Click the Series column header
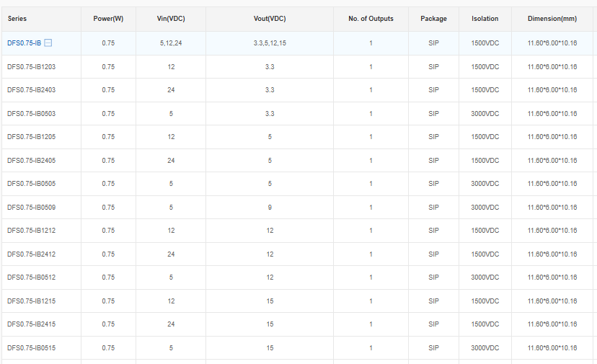Screen dimensions: 597x364 [x=17, y=19]
